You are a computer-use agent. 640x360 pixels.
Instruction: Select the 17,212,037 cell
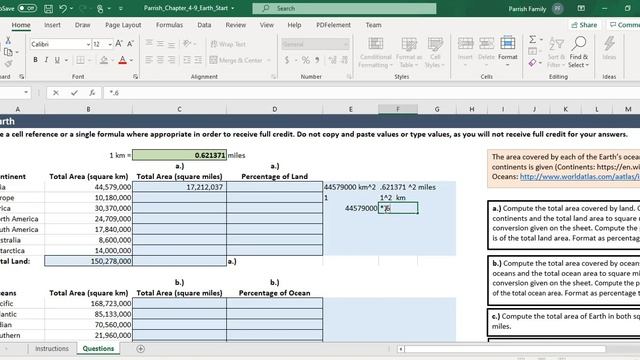[179, 187]
